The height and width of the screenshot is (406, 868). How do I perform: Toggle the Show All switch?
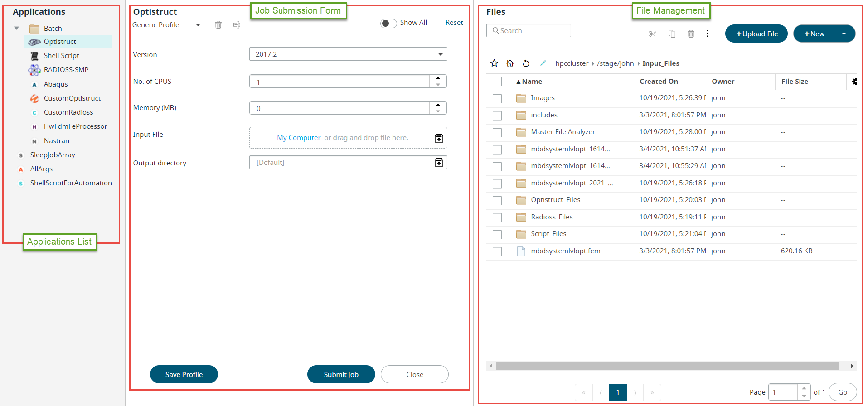coord(388,23)
